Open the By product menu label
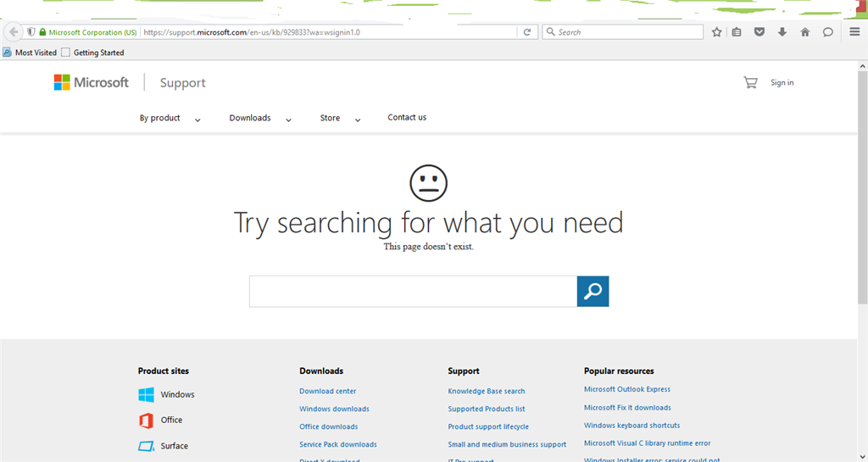This screenshot has height=462, width=868. [159, 118]
